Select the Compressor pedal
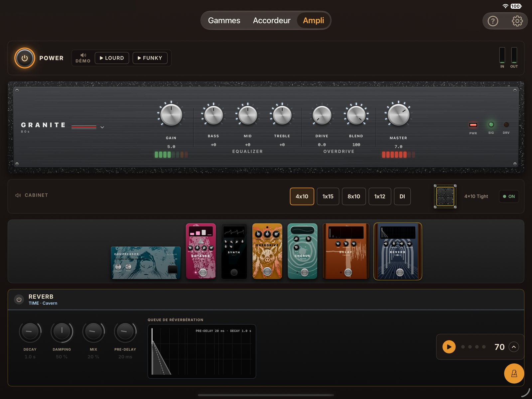532x399 pixels. pos(146,263)
